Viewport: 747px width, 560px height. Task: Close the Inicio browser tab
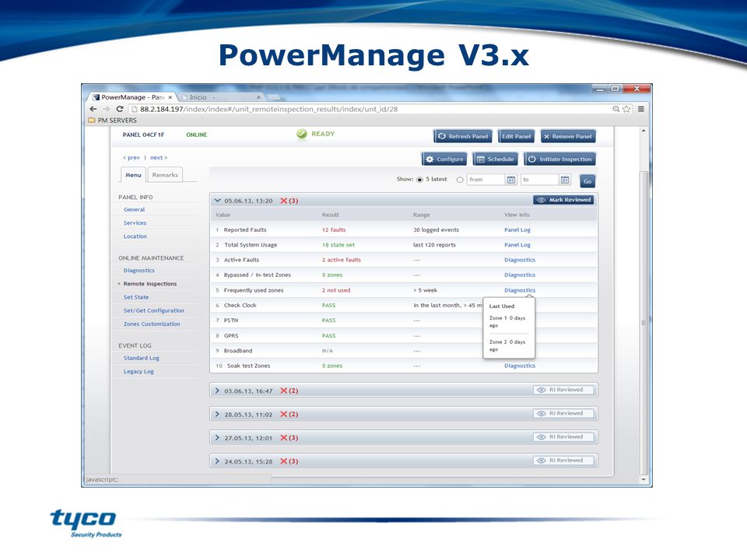click(x=258, y=97)
